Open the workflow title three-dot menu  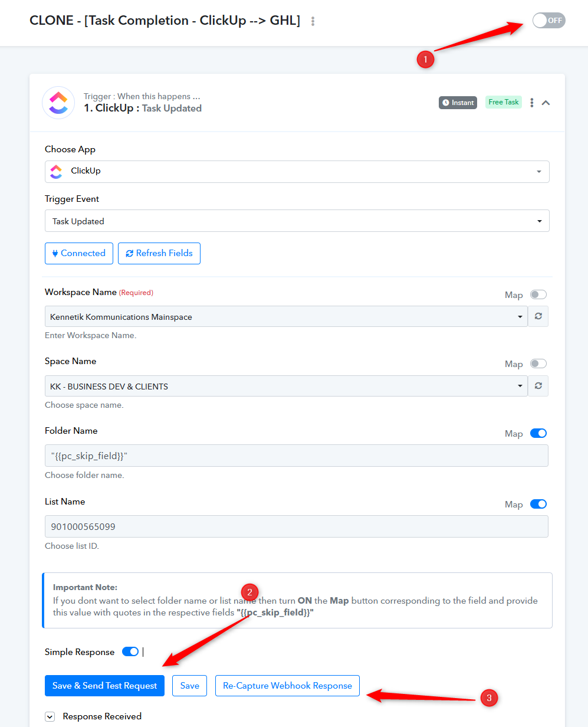[313, 21]
